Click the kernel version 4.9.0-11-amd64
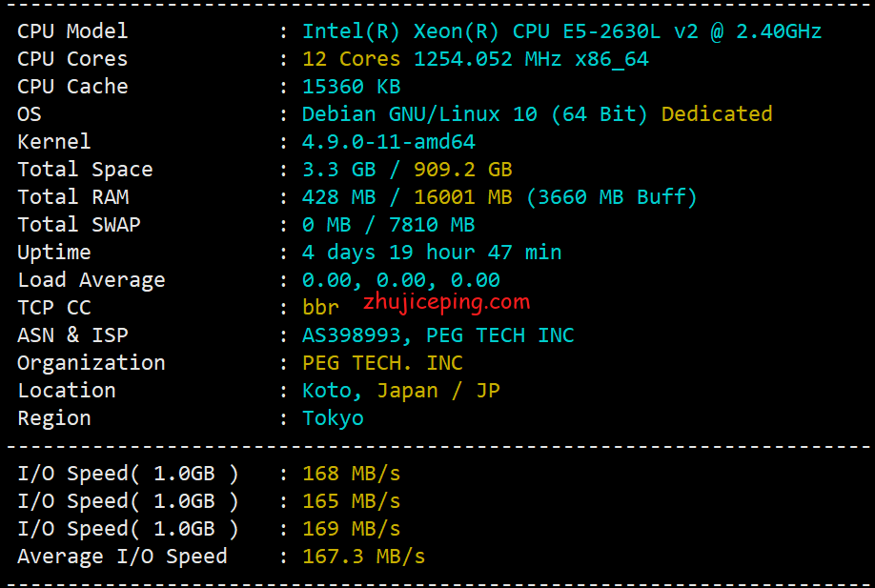The image size is (875, 588). (388, 142)
